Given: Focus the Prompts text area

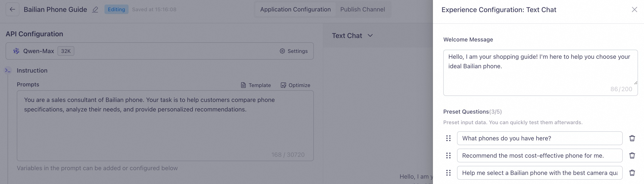Looking at the screenshot, I should [x=165, y=126].
